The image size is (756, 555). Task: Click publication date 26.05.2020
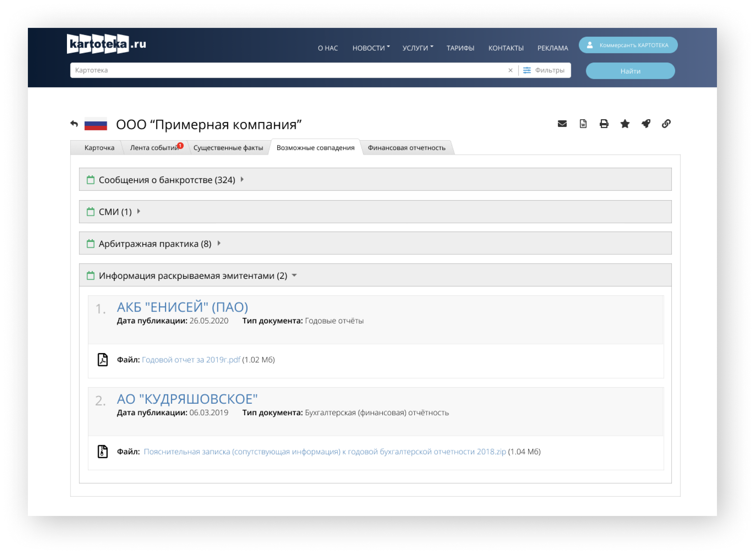click(x=209, y=321)
